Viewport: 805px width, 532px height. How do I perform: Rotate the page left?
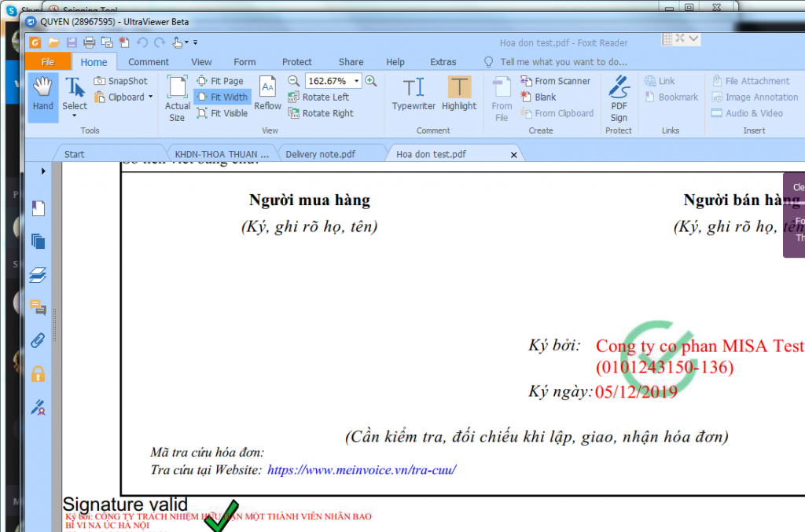click(x=318, y=97)
